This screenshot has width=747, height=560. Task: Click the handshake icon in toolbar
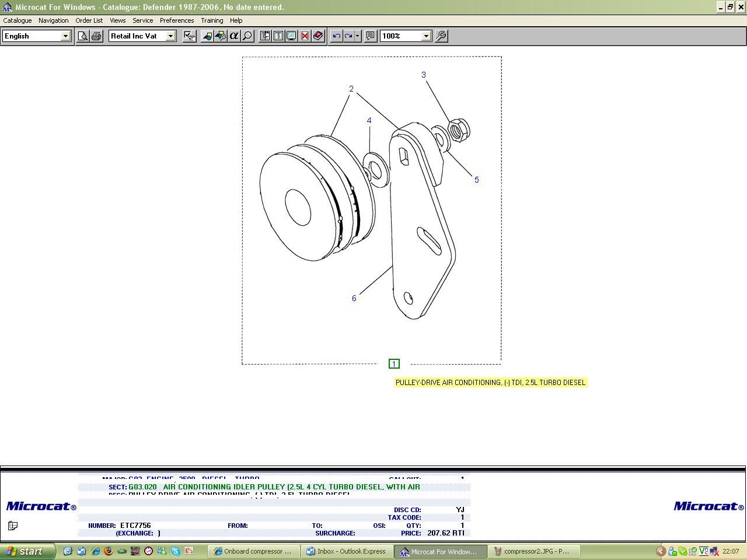(189, 36)
